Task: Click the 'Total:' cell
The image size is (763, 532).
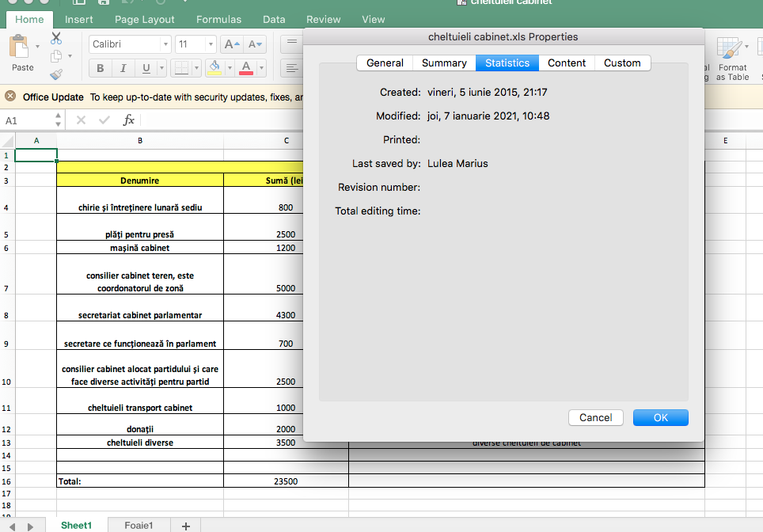Action: (x=140, y=481)
